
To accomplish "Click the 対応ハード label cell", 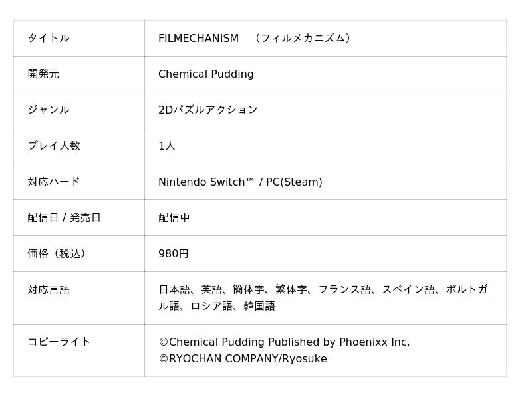I will [54, 182].
